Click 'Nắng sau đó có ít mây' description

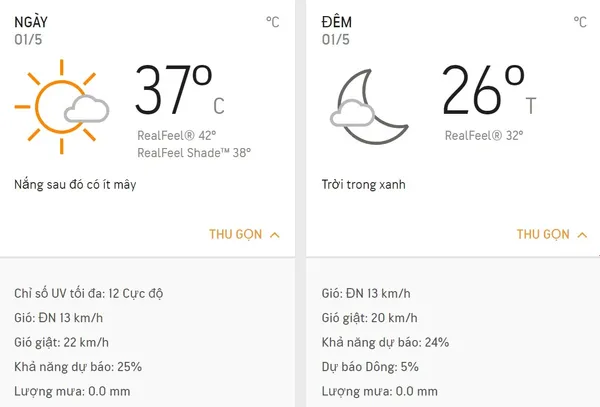tap(75, 185)
